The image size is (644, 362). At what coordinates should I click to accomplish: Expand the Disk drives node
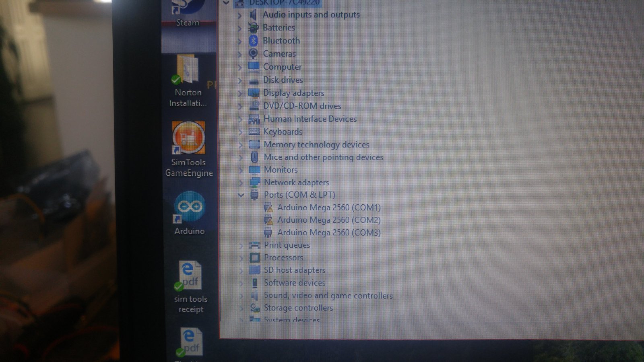(240, 80)
